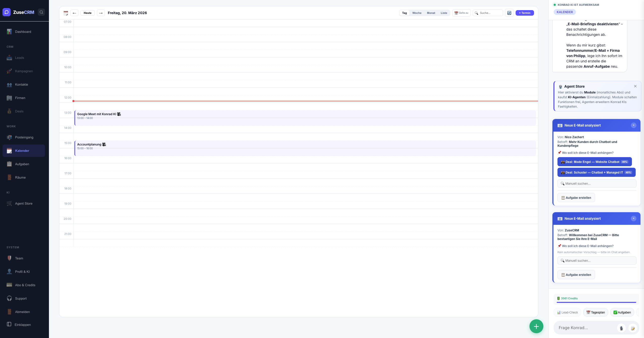
Task: Attach to Deal Mode Engel Website Chatbot
Action: [x=595, y=162]
